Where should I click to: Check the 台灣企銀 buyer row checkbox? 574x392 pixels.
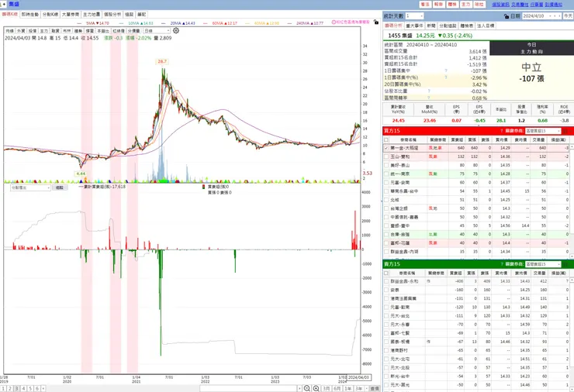(x=386, y=208)
